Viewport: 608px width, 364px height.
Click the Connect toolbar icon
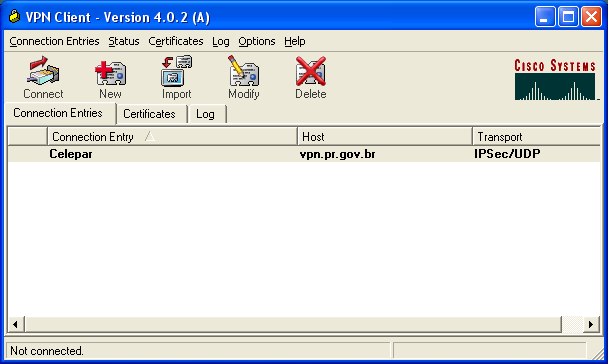43,78
